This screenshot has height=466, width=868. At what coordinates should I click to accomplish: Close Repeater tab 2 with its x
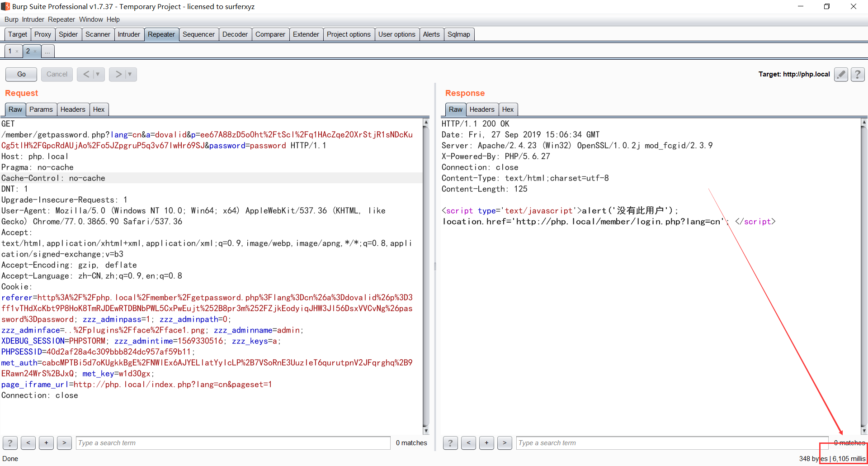pos(35,52)
